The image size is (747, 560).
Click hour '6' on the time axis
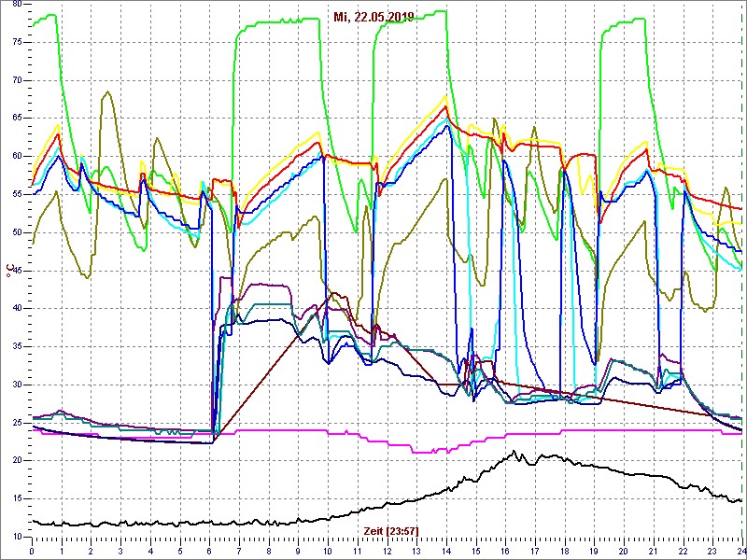[x=209, y=551]
